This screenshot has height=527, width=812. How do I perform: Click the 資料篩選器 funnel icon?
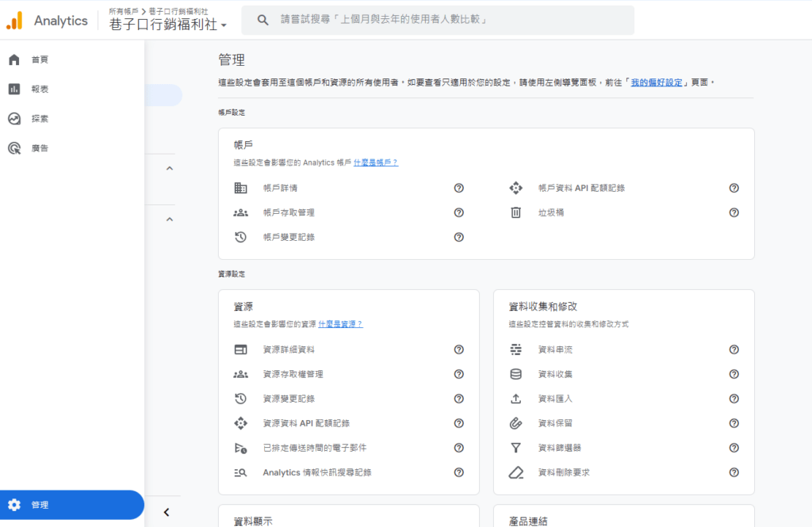(x=515, y=448)
